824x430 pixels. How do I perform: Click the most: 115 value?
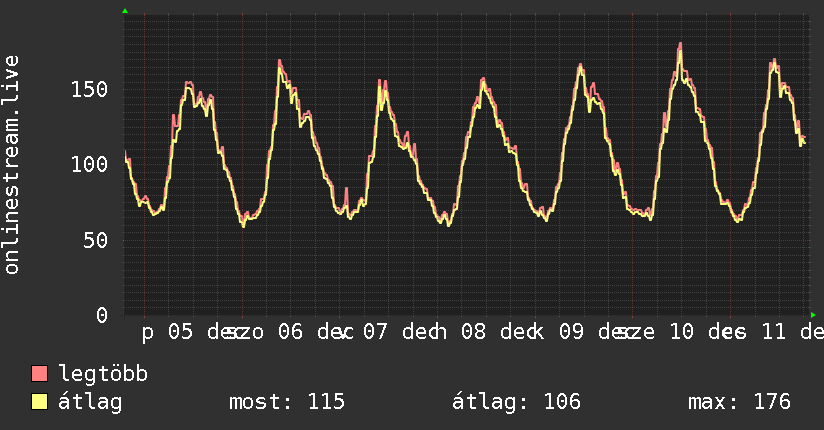tap(287, 402)
